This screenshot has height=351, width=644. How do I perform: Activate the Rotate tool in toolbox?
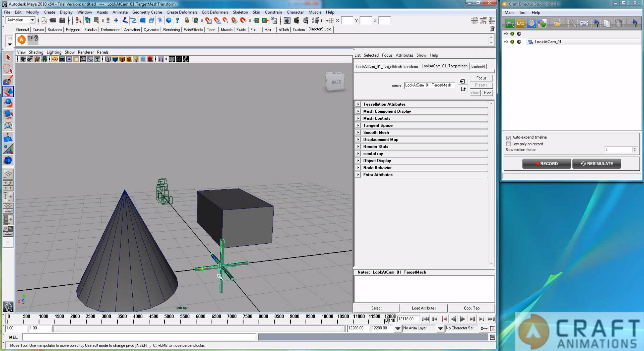(x=8, y=103)
